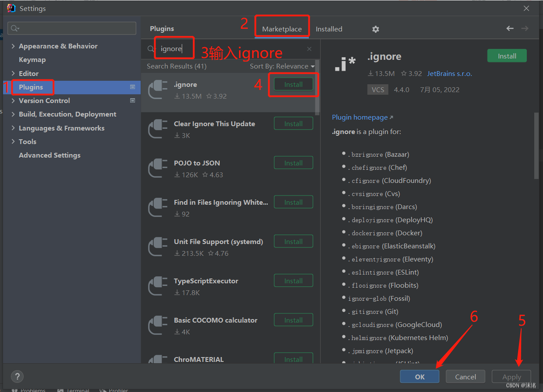Select Keymap in the settings tree
The height and width of the screenshot is (392, 543).
pyautogui.click(x=32, y=60)
